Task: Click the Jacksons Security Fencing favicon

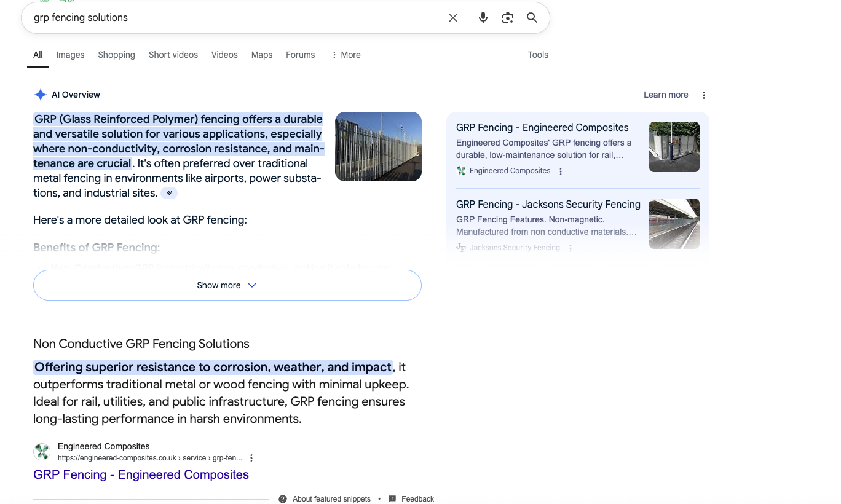Action: [x=461, y=248]
